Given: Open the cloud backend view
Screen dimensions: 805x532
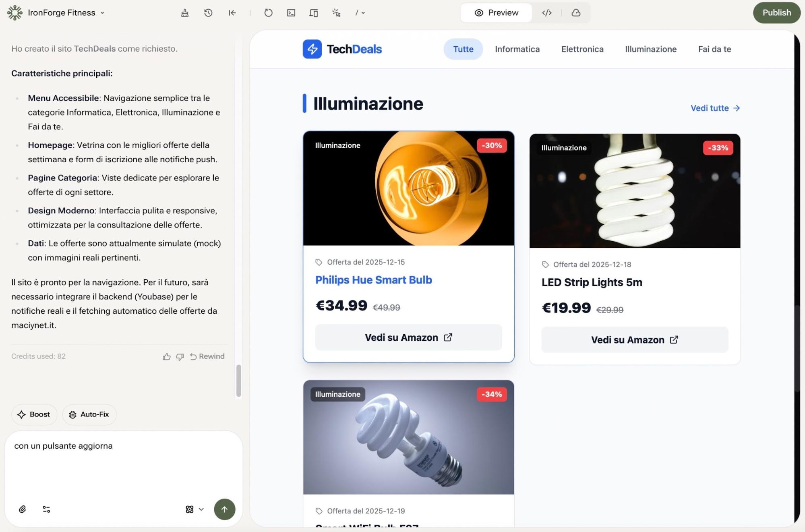Looking at the screenshot, I should 576,13.
